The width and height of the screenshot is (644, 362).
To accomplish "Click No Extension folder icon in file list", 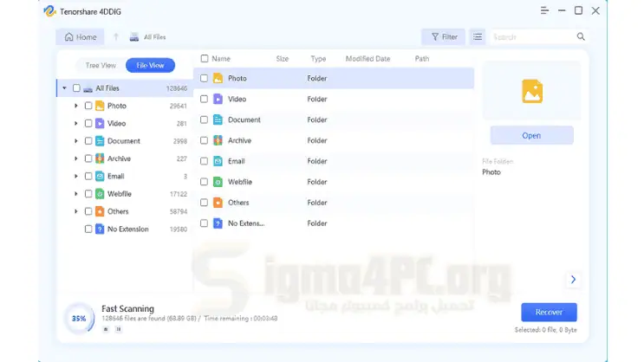I will pyautogui.click(x=218, y=223).
